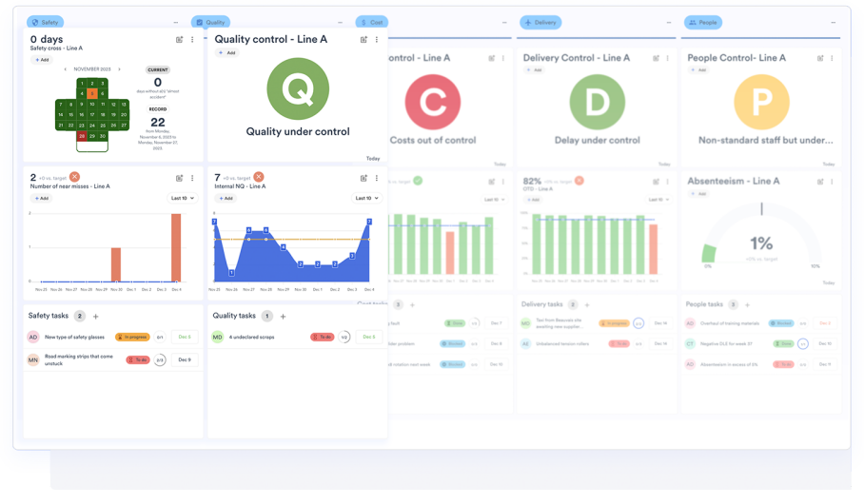Click the edit icon on Quality control card
864x504 pixels.
363,40
